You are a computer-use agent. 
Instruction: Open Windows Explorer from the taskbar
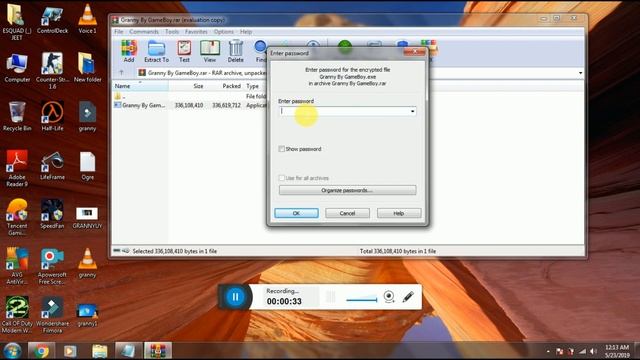pos(99,351)
